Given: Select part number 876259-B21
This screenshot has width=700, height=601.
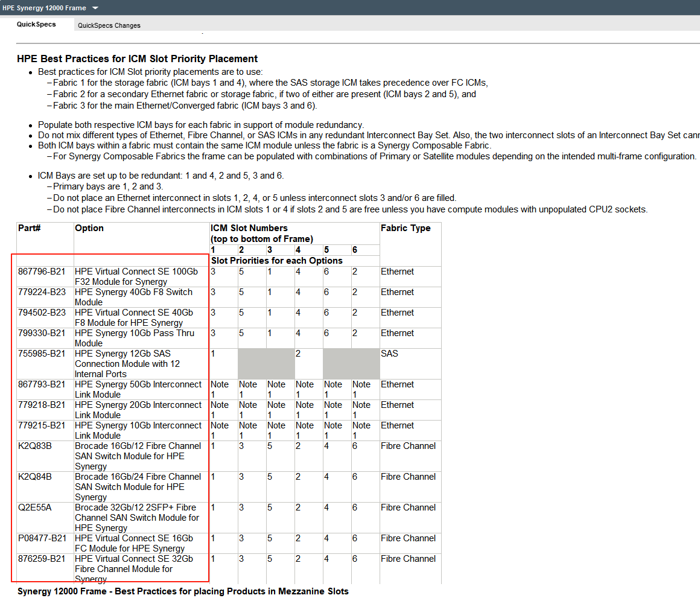Looking at the screenshot, I should [42, 559].
